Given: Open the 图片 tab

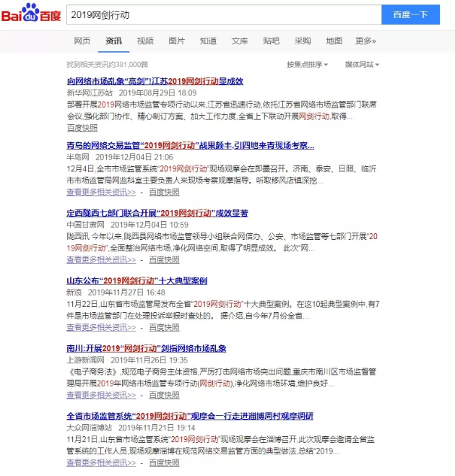Looking at the screenshot, I should pyautogui.click(x=177, y=40).
